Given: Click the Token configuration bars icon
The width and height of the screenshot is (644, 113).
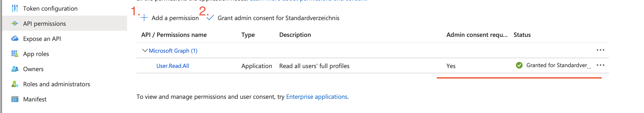Looking at the screenshot, I should [x=15, y=8].
